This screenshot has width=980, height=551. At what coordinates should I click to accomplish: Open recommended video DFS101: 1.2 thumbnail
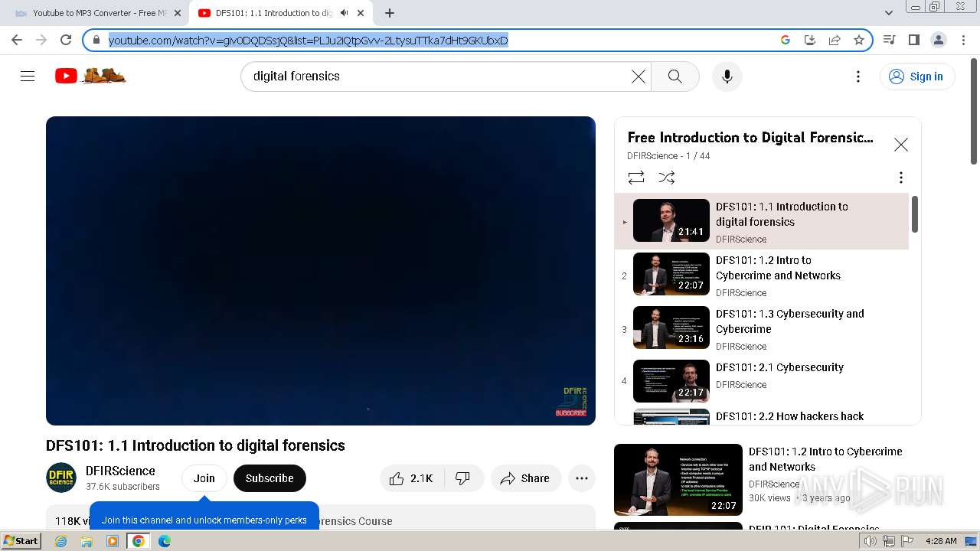coord(678,480)
